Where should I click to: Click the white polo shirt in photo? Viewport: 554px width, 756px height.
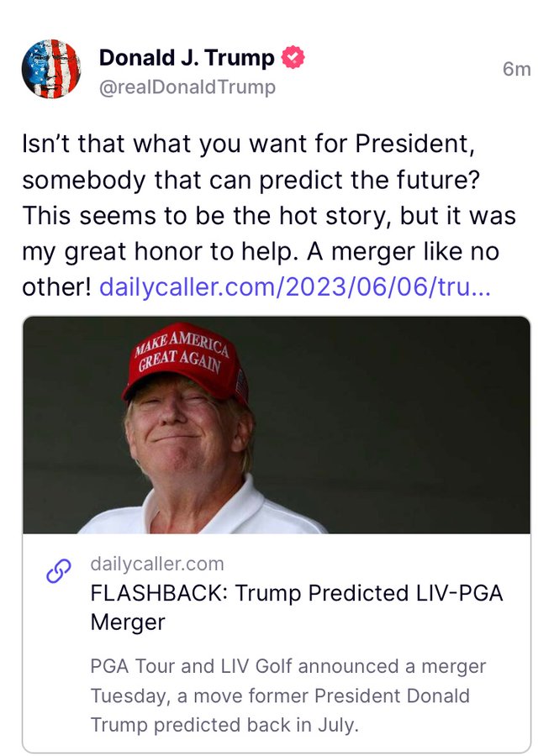pos(203,511)
